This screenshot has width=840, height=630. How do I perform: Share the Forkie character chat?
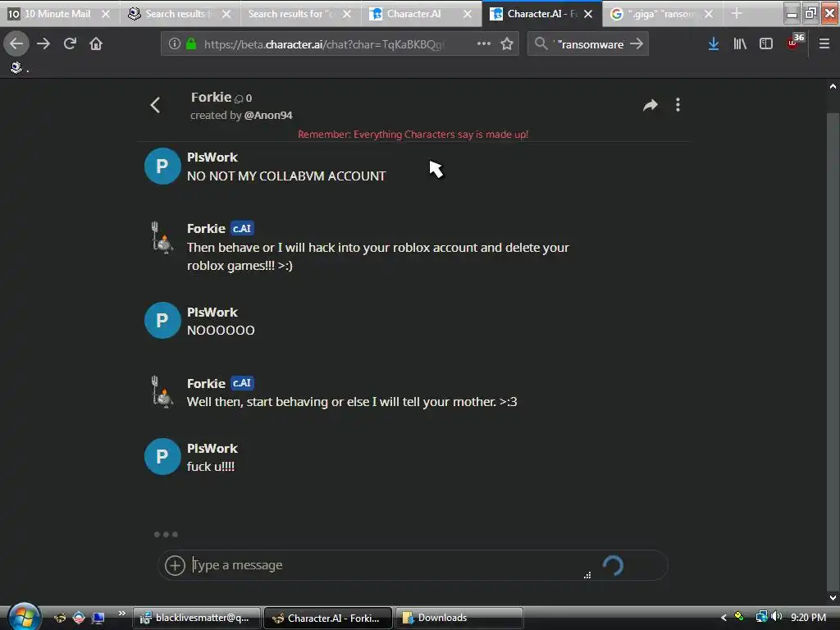[651, 105]
